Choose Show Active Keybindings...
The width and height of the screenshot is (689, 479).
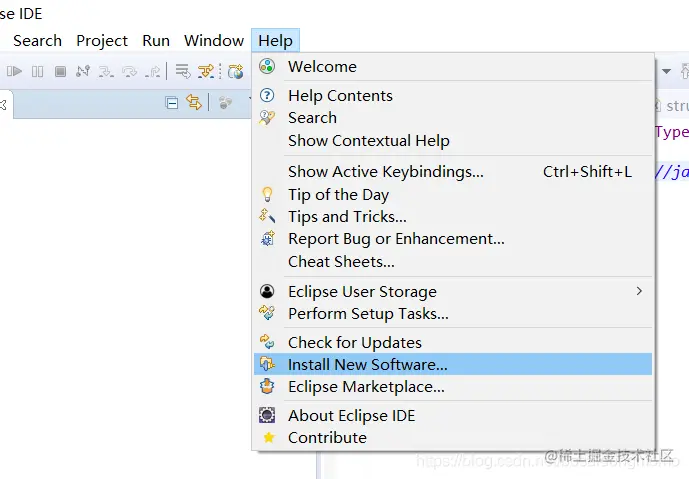[x=453, y=171]
